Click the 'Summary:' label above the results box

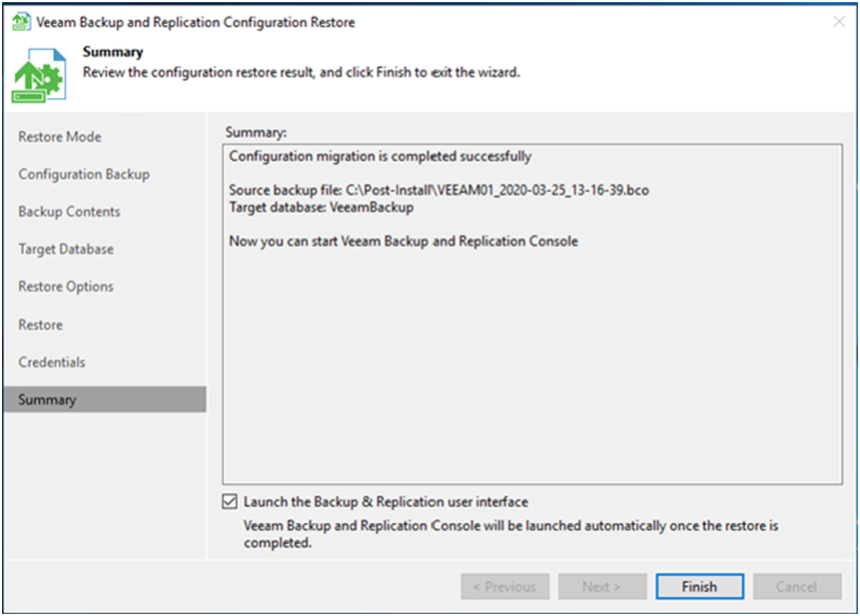(x=256, y=133)
